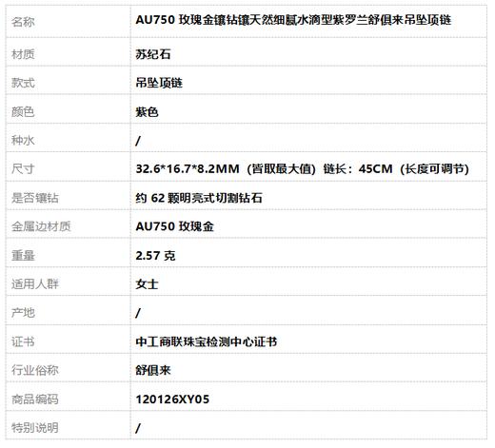Select the 舒俱来 value in the 行业俗称 row
The width and height of the screenshot is (495, 448).
[153, 370]
